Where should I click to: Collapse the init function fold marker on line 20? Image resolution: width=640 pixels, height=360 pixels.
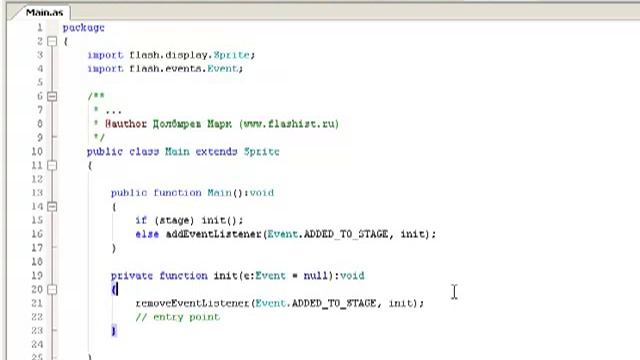[x=52, y=289]
